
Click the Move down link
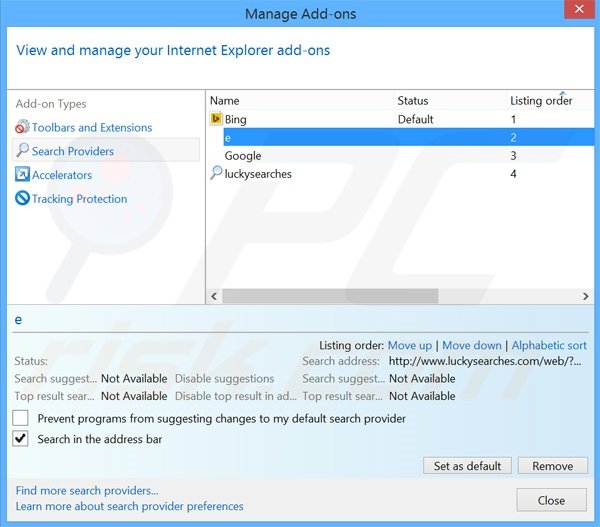(472, 345)
